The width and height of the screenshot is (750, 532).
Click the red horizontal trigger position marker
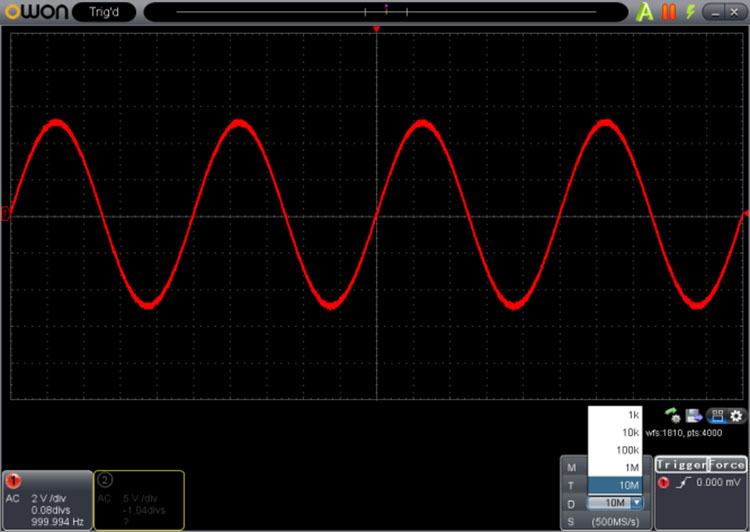click(x=376, y=29)
